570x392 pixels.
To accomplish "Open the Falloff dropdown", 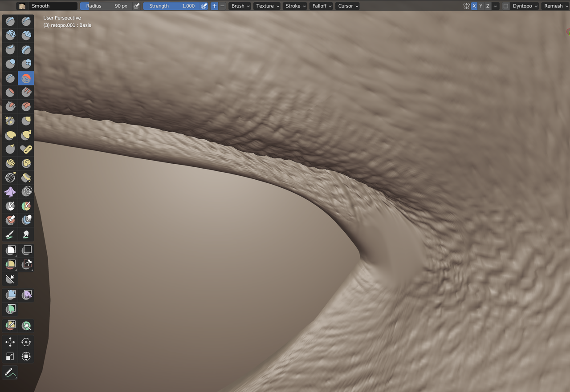I will point(321,6).
